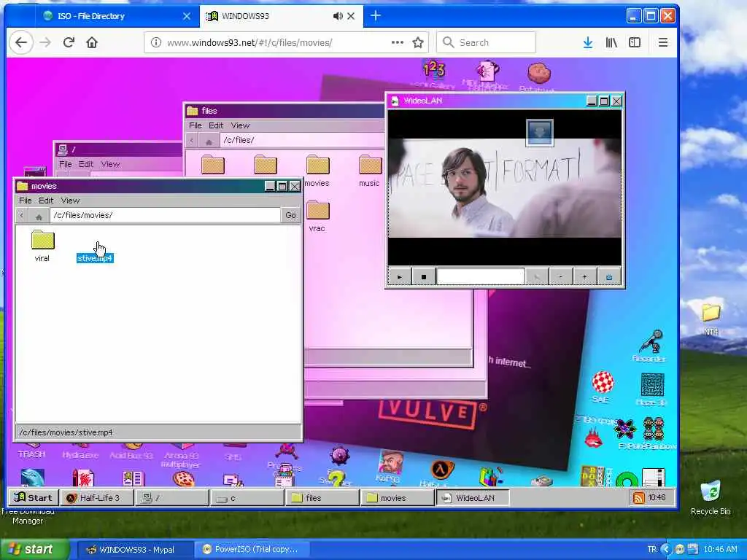The height and width of the screenshot is (560, 747).
Task: Open the Windows XP Recycle Bin
Action: point(711,498)
